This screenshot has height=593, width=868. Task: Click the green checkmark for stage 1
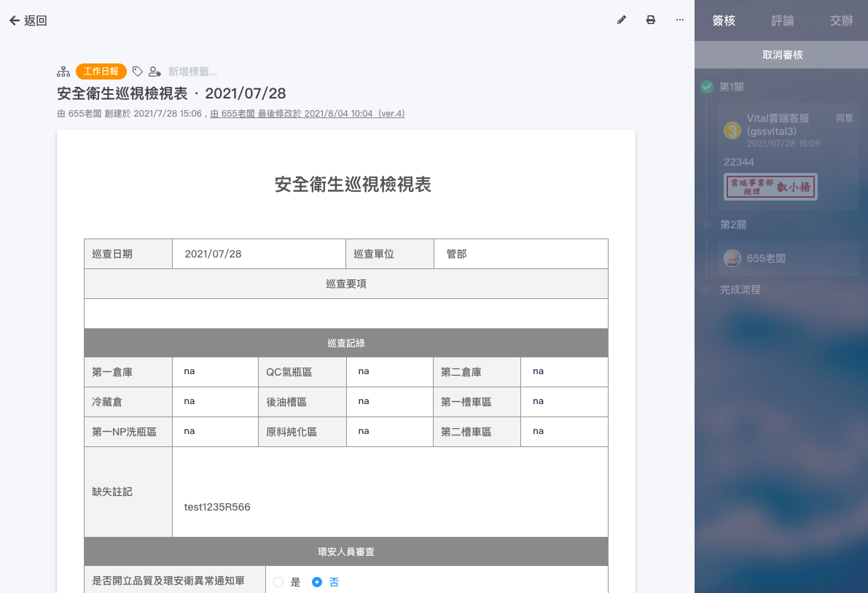pyautogui.click(x=707, y=87)
